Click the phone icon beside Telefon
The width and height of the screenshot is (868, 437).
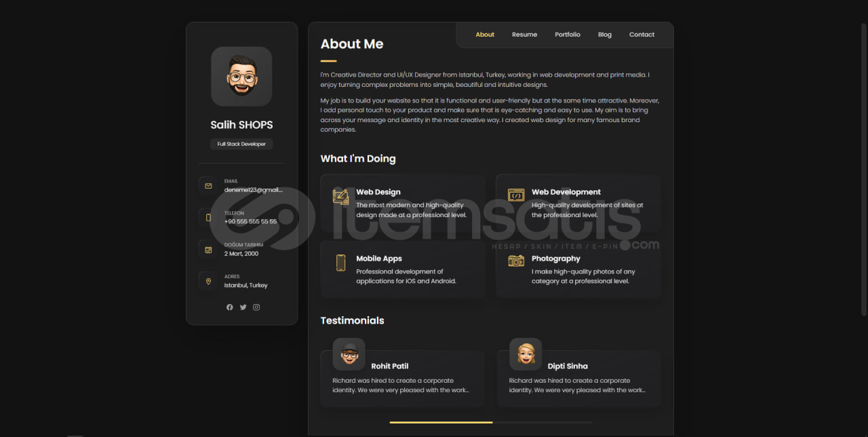coord(208,218)
